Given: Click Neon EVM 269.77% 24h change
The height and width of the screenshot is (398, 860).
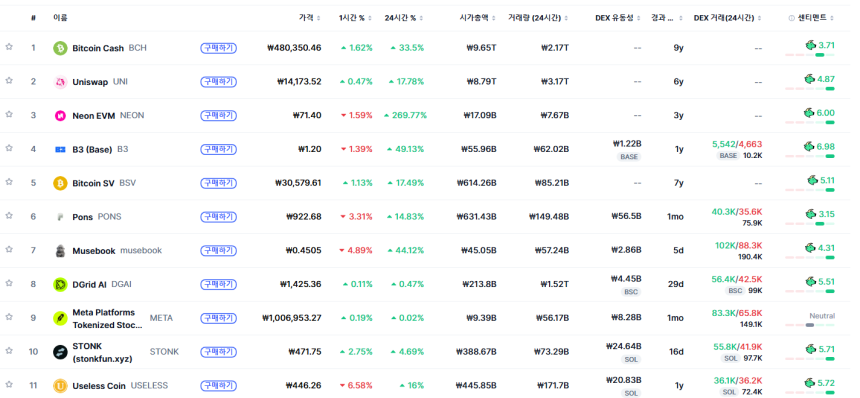Looking at the screenshot, I should click(x=405, y=116).
